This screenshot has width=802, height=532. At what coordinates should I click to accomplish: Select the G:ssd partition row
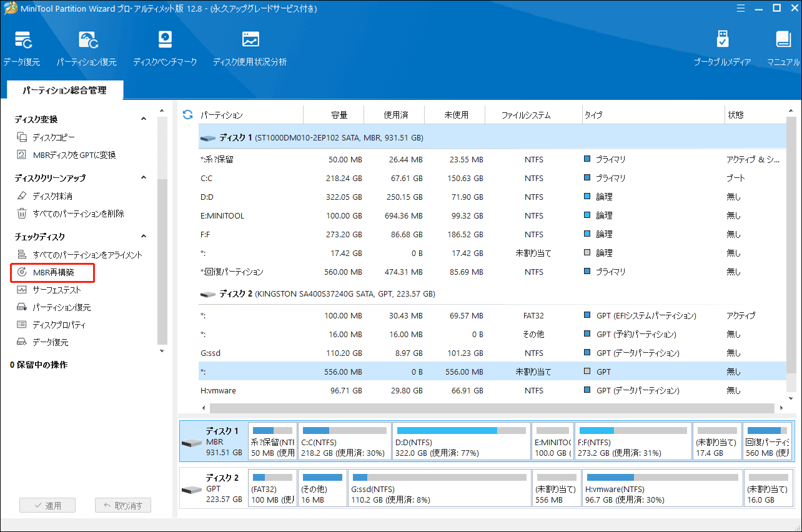(492, 353)
